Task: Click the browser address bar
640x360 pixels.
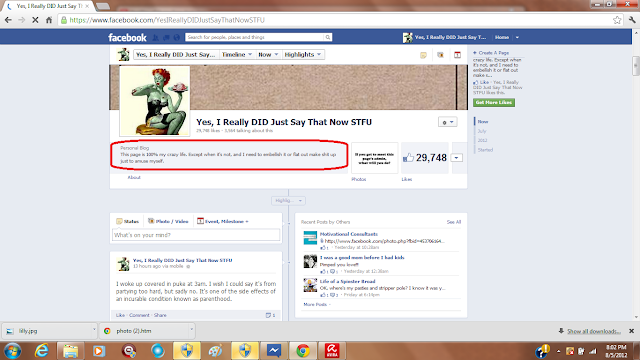Action: click(x=336, y=20)
